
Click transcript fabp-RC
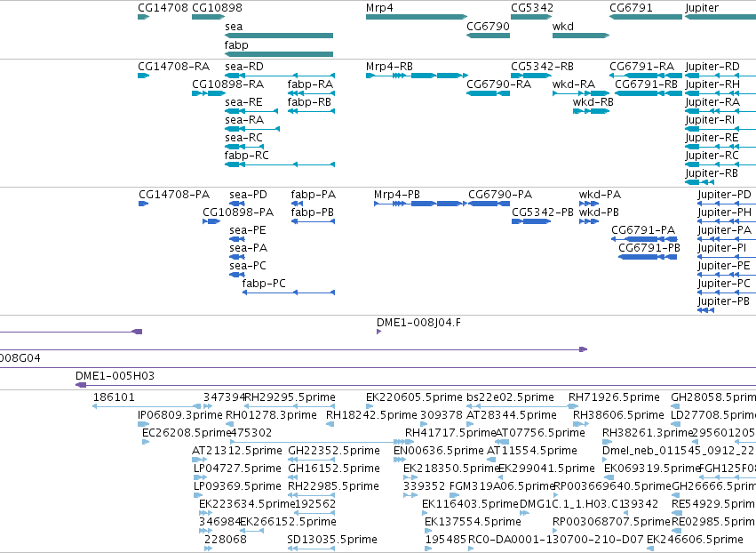click(x=280, y=165)
